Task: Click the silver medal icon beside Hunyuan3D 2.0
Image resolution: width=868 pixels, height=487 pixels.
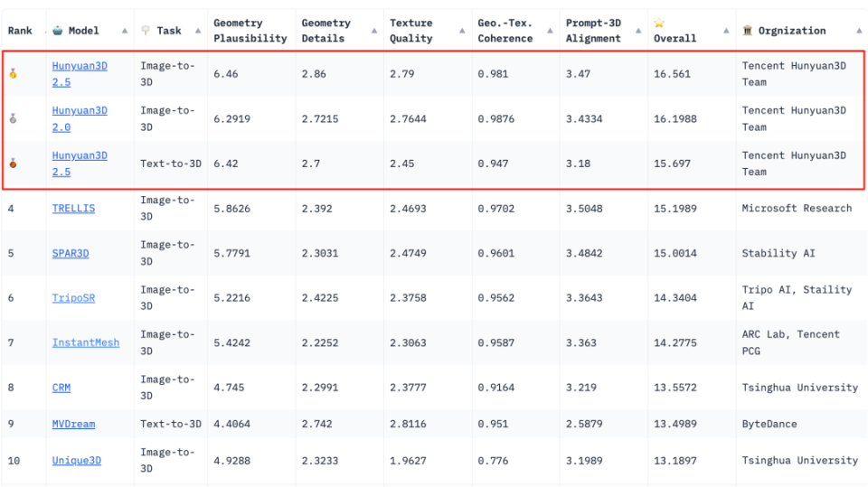Action: coord(13,118)
